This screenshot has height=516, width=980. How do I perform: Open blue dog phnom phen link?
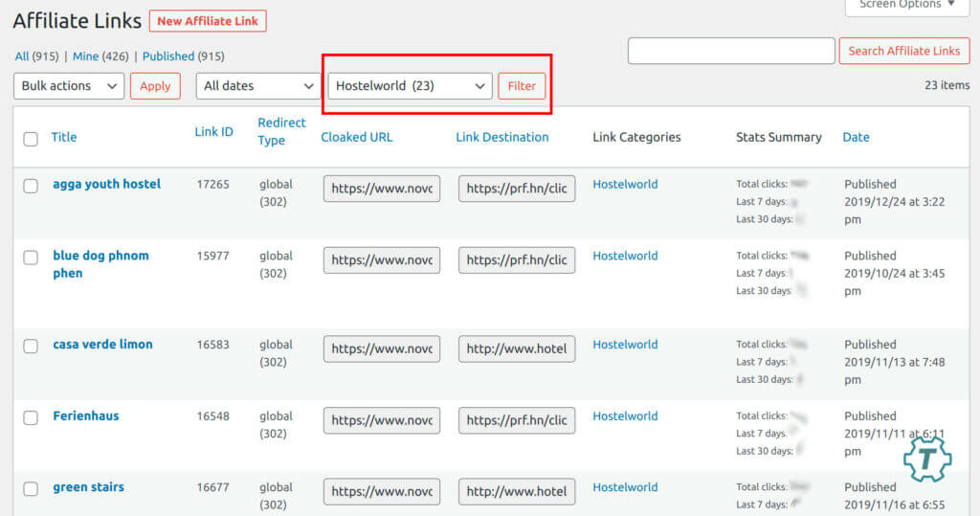click(x=100, y=264)
